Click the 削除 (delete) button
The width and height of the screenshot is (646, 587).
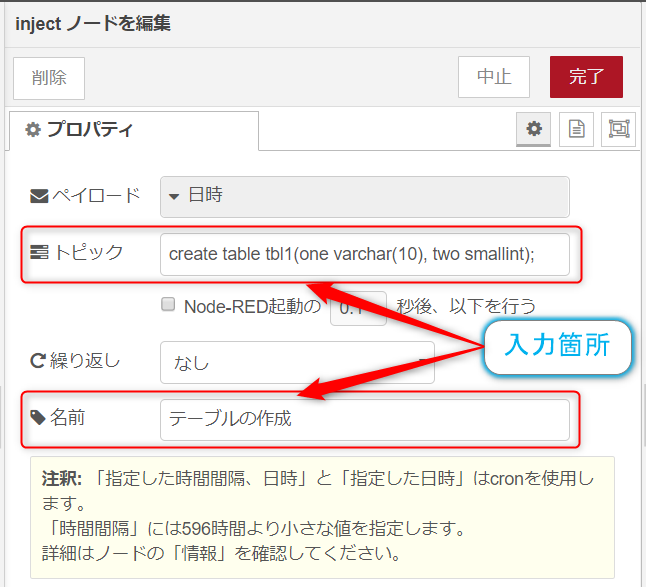pyautogui.click(x=49, y=78)
